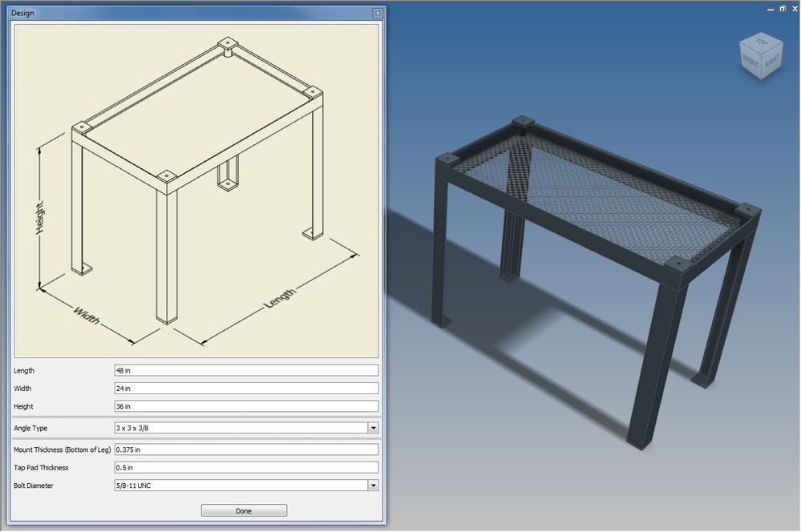Close the Design dialog
801x532 pixels.
[378, 14]
